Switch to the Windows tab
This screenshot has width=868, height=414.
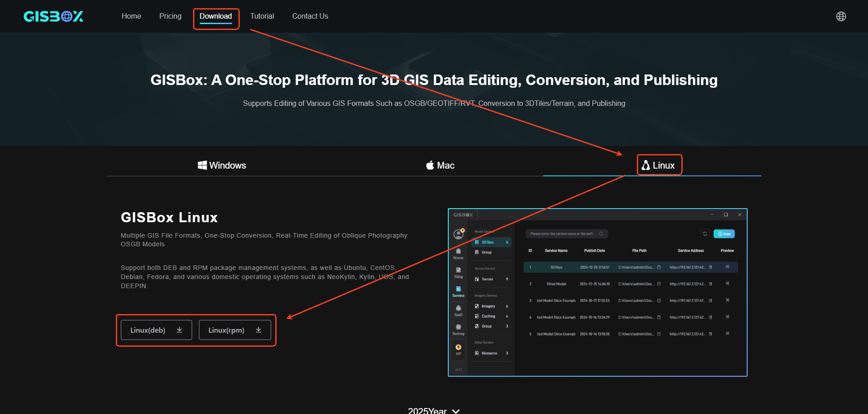click(x=222, y=165)
